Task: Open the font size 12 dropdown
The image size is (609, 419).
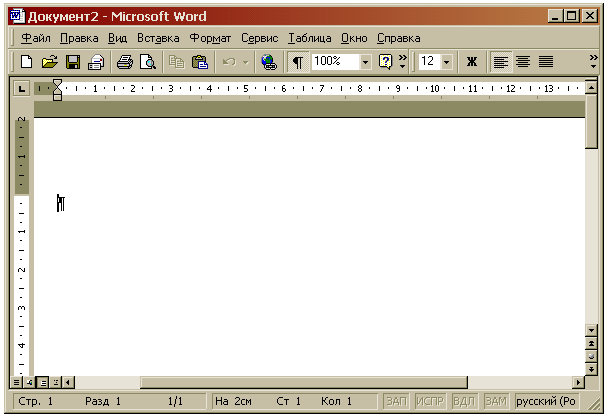Action: click(x=446, y=62)
